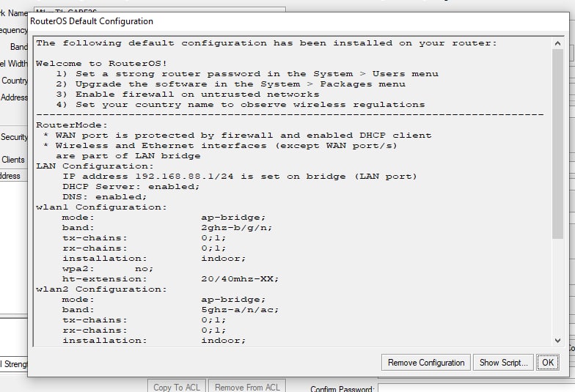Click the '20/40mhz-XX;' ht-extension value
Image resolution: width=575 pixels, height=392 pixels.
click(240, 278)
